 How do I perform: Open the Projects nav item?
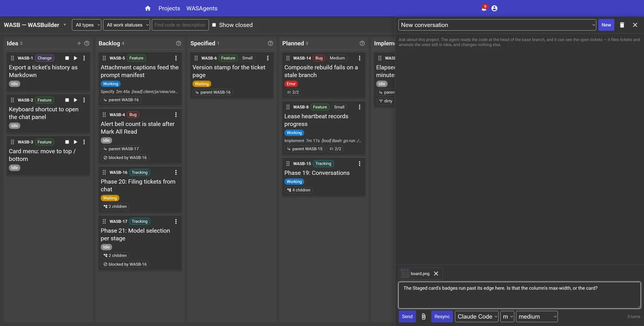pos(169,8)
